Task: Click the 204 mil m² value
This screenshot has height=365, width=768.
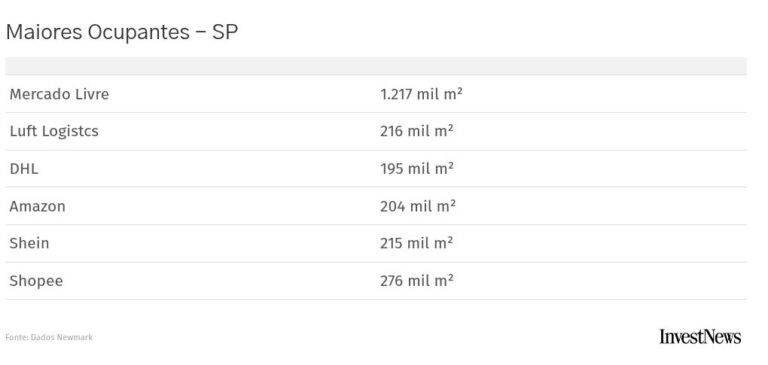Action: [418, 206]
